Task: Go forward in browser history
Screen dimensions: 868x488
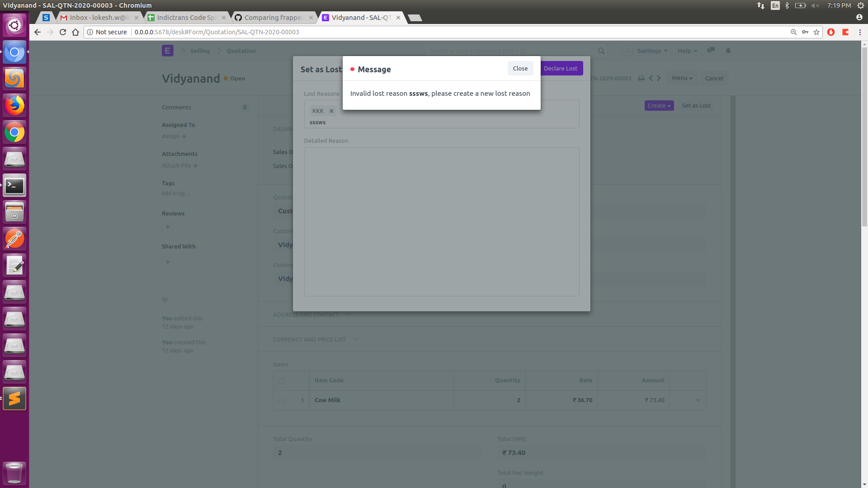Action: tap(50, 32)
